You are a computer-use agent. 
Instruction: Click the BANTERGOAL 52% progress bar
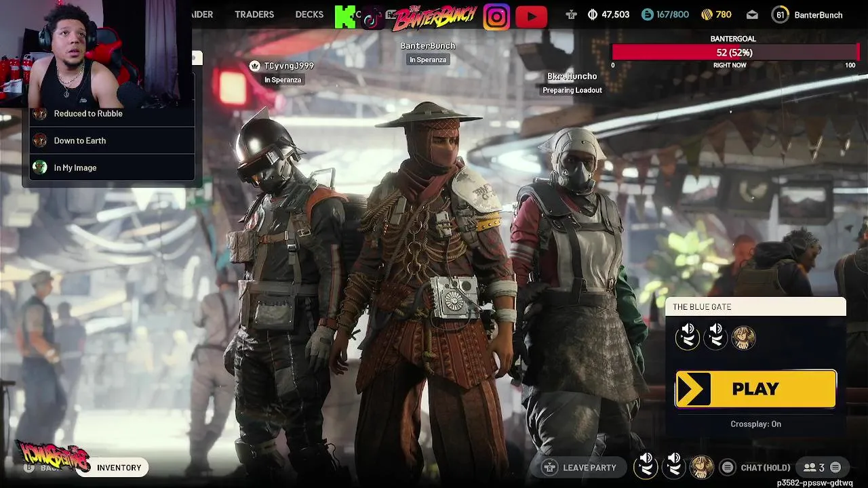coord(734,52)
